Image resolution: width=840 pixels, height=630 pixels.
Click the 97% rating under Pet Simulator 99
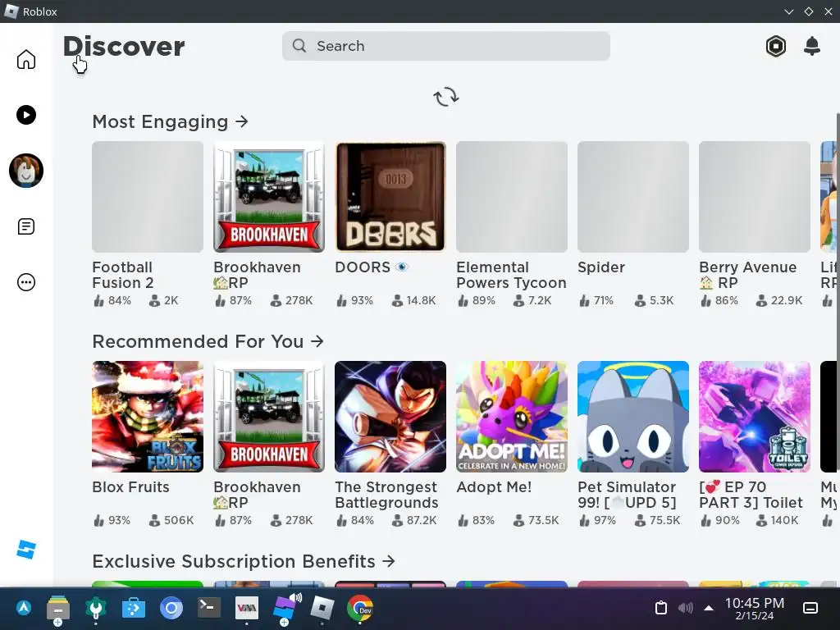pos(597,520)
